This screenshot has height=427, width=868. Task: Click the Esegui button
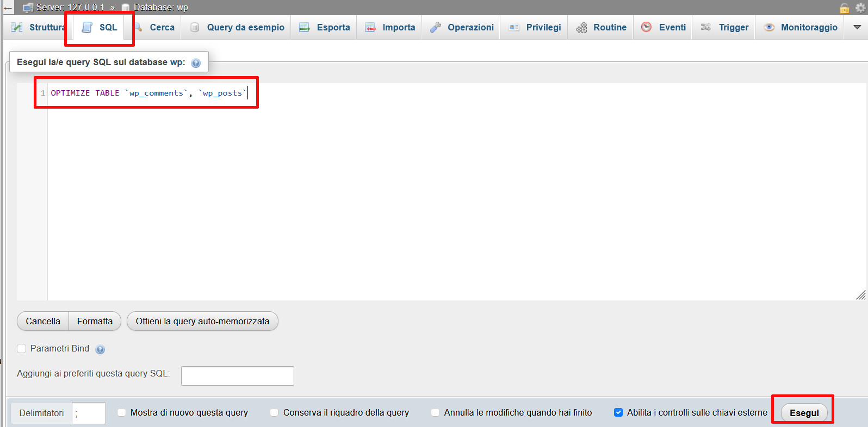coord(804,413)
